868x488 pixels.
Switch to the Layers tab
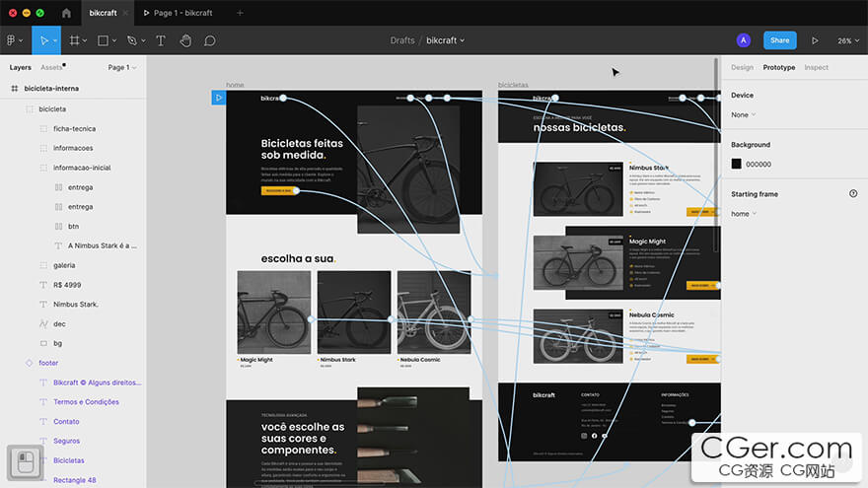coord(21,67)
